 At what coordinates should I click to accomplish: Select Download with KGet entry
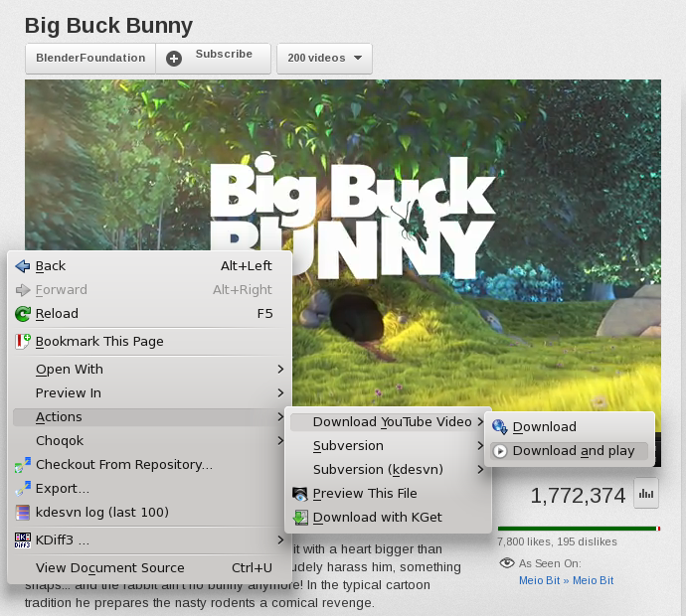pyautogui.click(x=388, y=518)
